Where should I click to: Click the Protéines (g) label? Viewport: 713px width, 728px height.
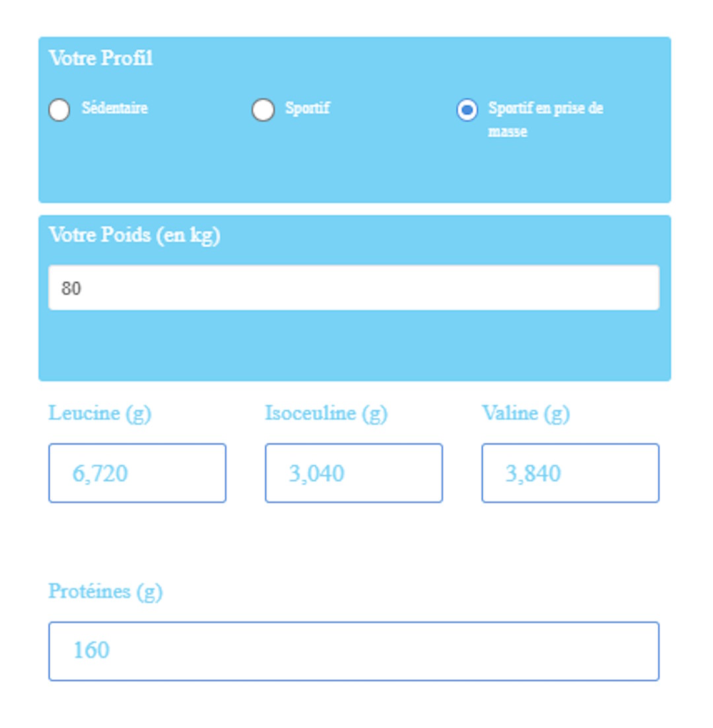click(106, 591)
